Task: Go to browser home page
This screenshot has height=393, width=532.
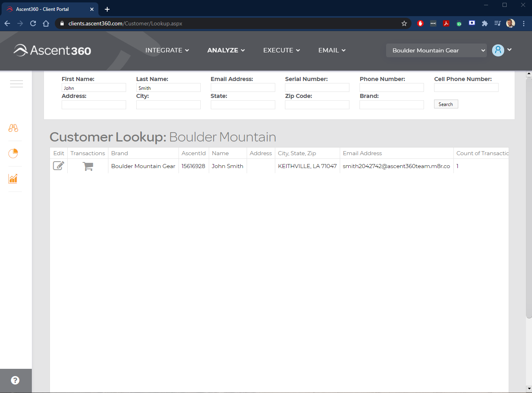Action: (x=46, y=23)
